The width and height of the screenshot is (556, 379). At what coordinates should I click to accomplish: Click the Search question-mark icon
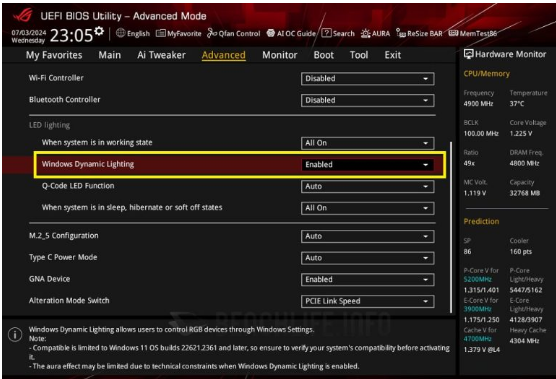pos(326,33)
